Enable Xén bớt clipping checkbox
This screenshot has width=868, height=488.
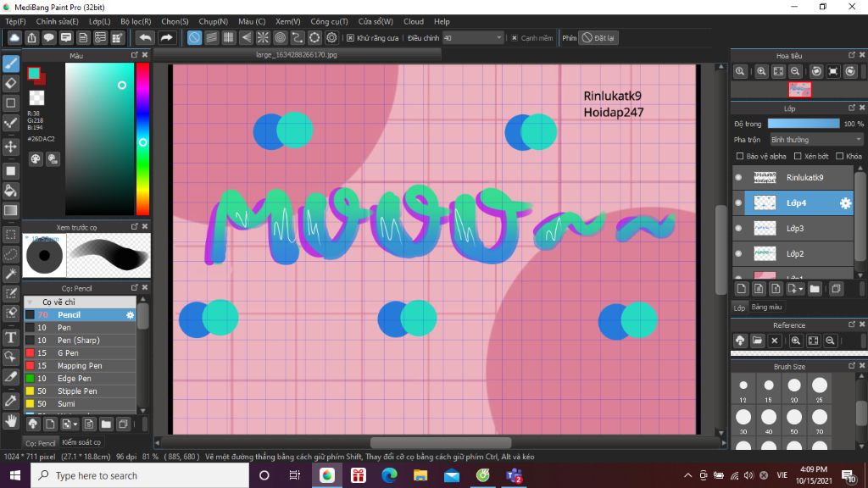click(798, 157)
